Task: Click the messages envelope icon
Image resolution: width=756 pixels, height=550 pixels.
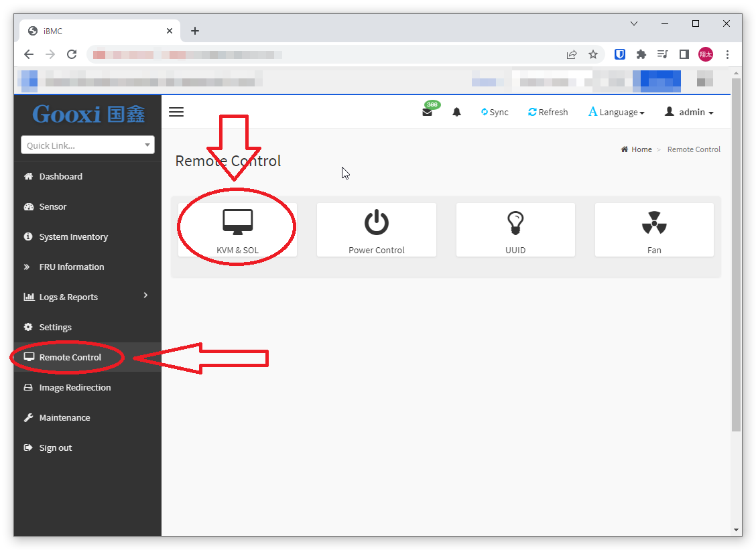Action: [427, 113]
